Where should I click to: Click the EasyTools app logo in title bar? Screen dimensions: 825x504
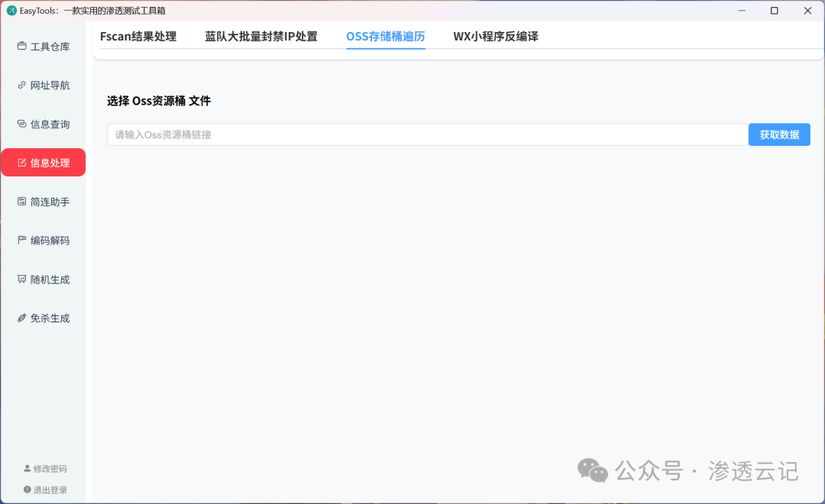[11, 11]
